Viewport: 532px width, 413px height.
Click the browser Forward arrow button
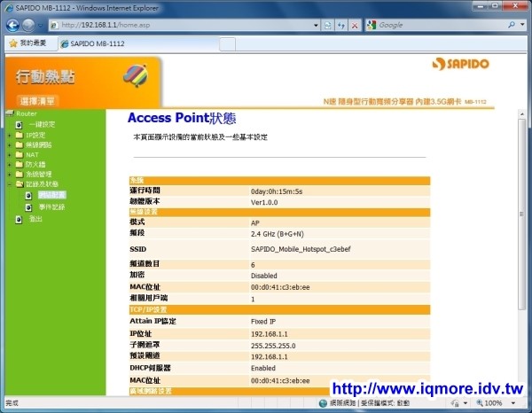(x=28, y=25)
